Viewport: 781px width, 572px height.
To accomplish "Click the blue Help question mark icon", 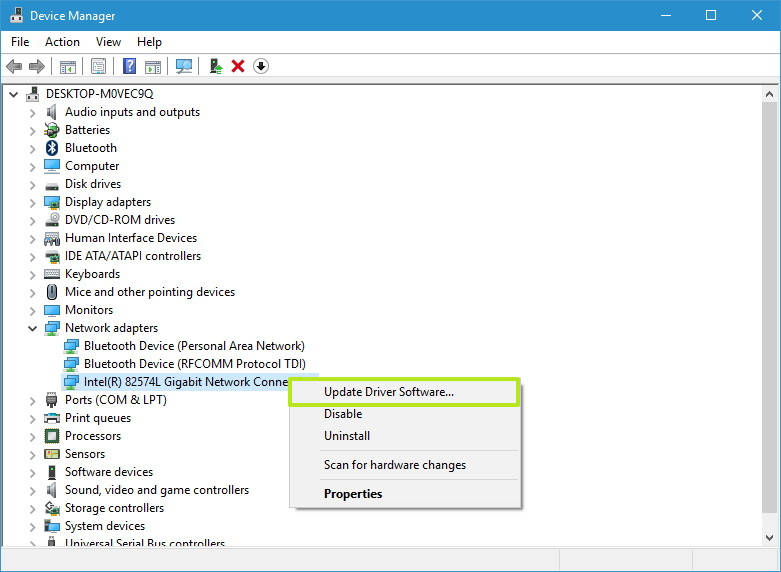I will point(129,66).
